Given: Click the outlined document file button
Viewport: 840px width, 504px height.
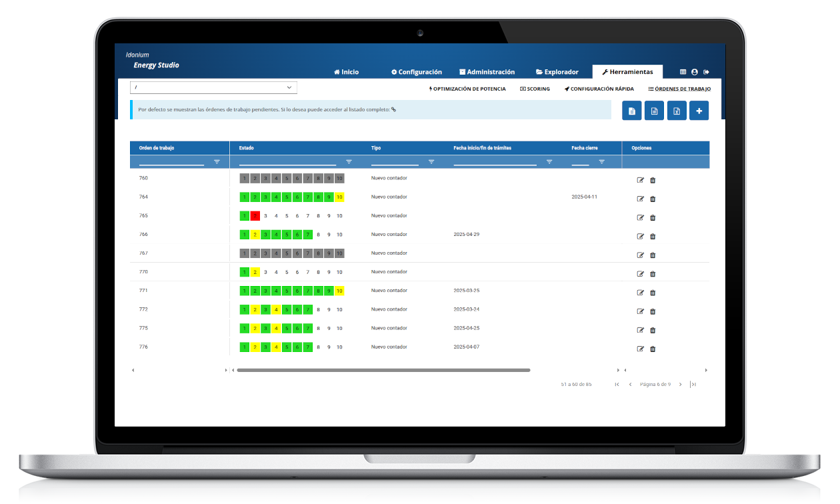Looking at the screenshot, I should 654,111.
